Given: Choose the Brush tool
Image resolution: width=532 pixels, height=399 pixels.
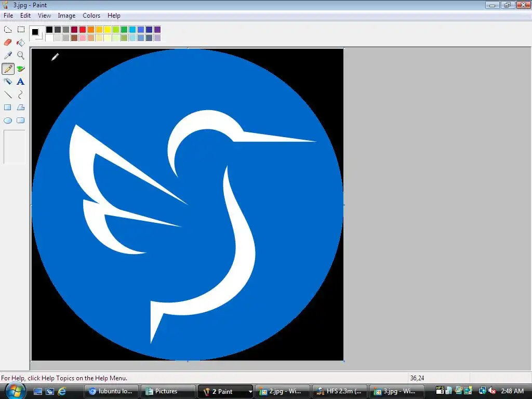Looking at the screenshot, I should [21, 69].
